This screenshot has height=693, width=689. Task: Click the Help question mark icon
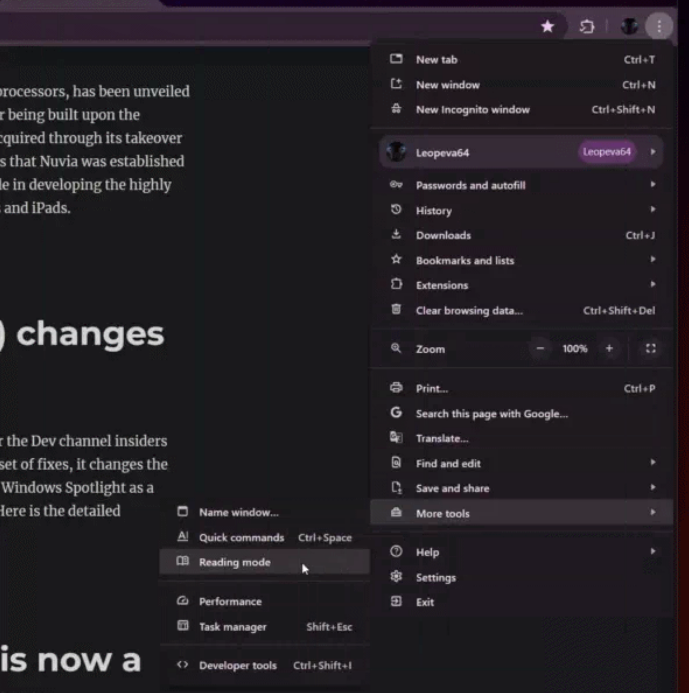click(x=396, y=551)
